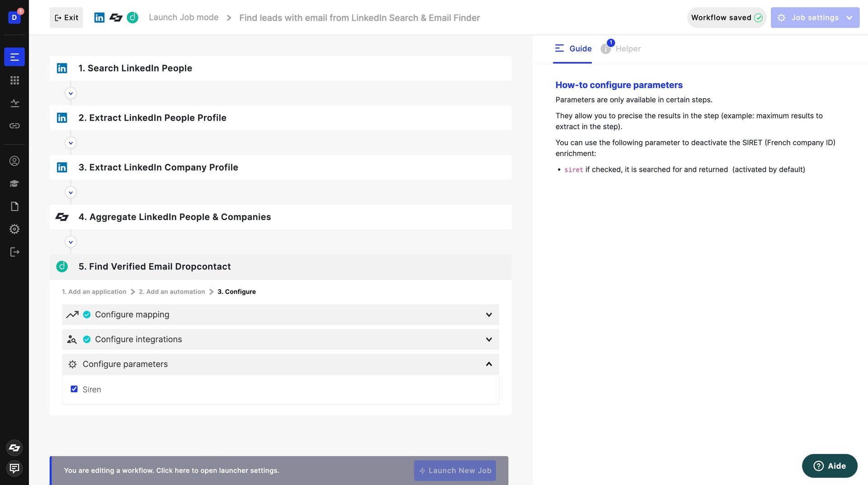Image resolution: width=868 pixels, height=485 pixels.
Task: Click the Workflow saved status pill
Action: (726, 18)
